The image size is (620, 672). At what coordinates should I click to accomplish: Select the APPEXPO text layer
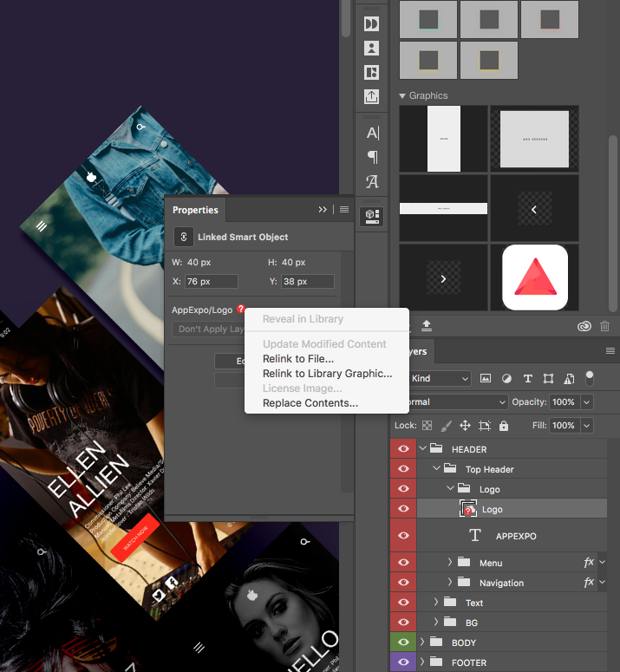click(512, 536)
